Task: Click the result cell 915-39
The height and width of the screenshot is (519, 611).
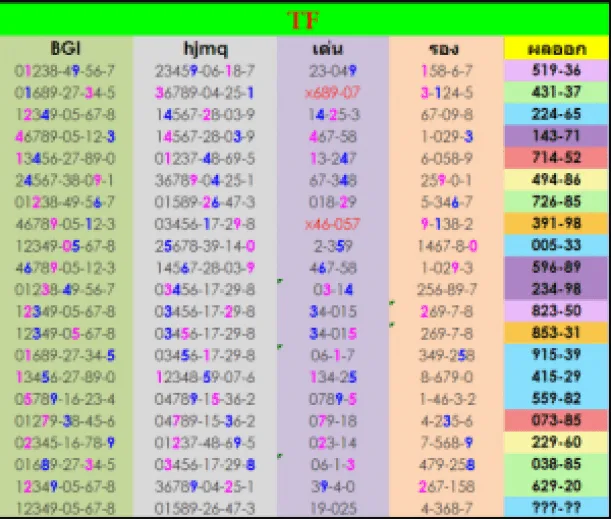Action: tap(556, 355)
